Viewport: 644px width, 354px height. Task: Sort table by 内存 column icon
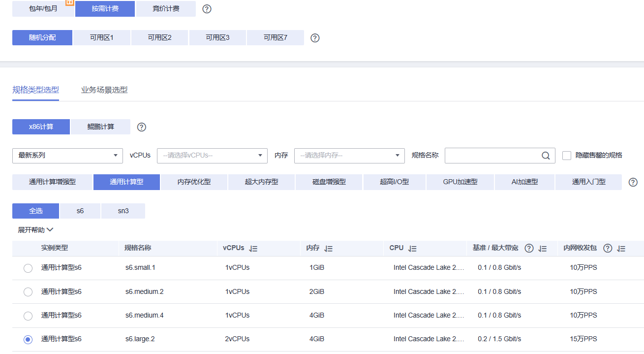click(x=329, y=249)
